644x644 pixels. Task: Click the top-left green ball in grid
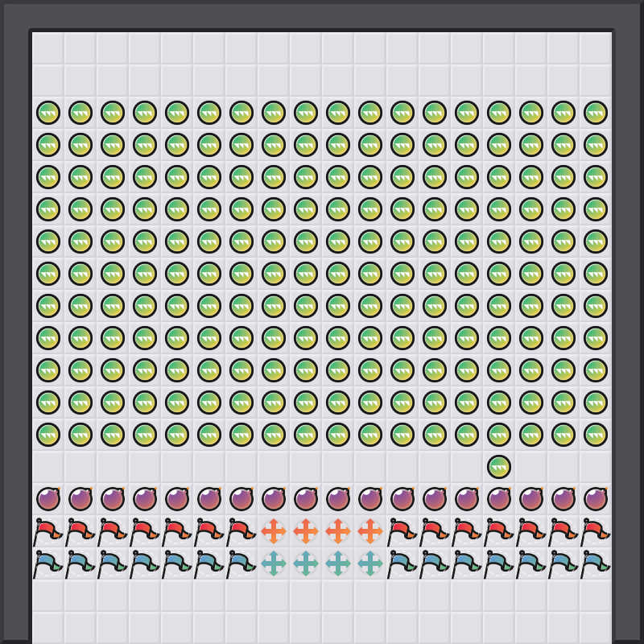(x=48, y=113)
